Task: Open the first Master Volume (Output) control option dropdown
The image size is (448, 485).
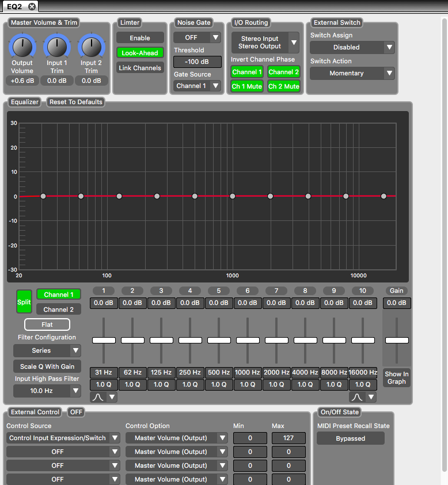Action: [176, 438]
